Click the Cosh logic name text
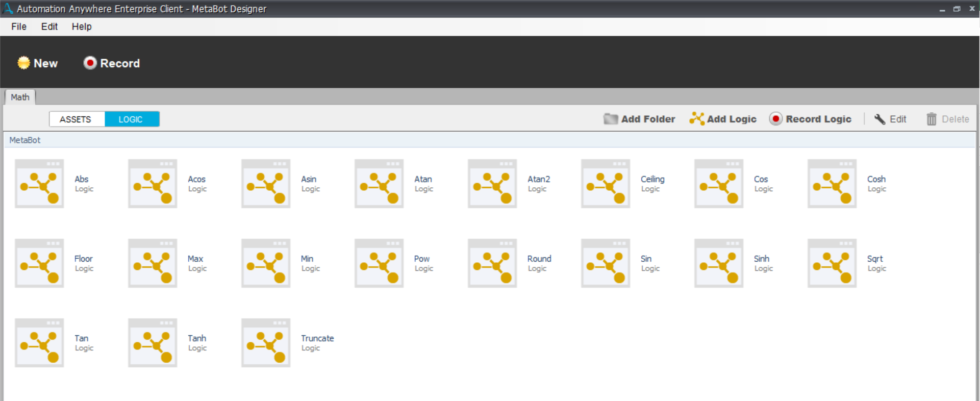 pos(876,179)
